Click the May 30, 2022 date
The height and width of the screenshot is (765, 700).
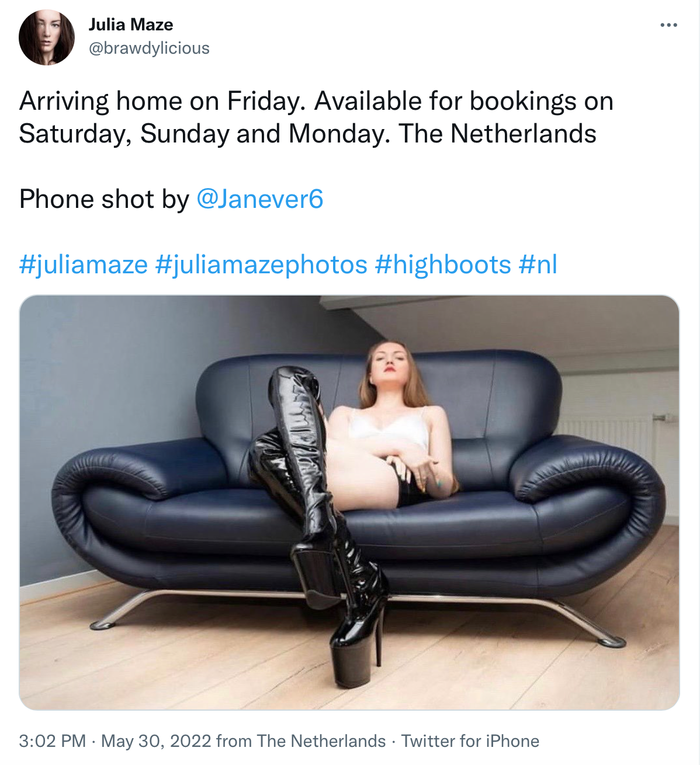tap(156, 741)
